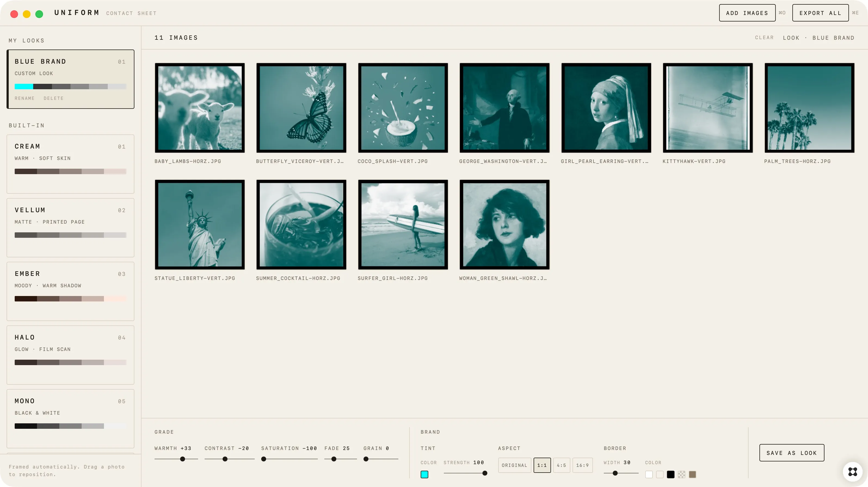This screenshot has width=868, height=487.
Task: Pick the white border color swatch
Action: [649, 474]
